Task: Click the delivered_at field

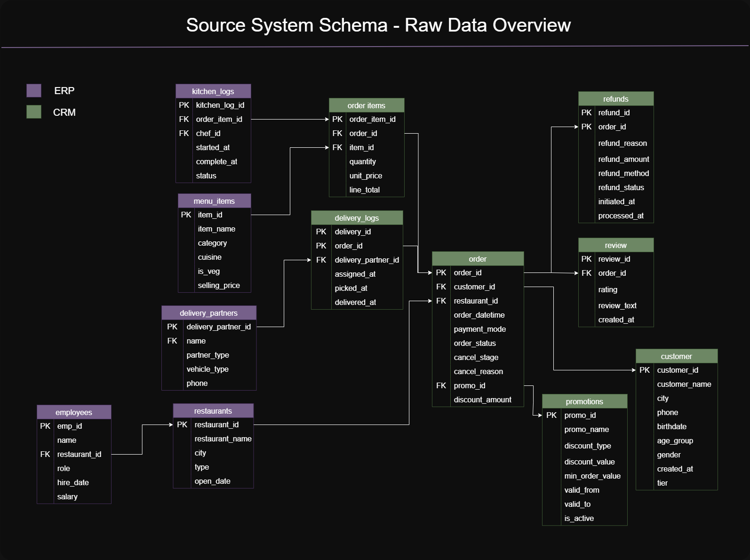Action: click(x=355, y=302)
